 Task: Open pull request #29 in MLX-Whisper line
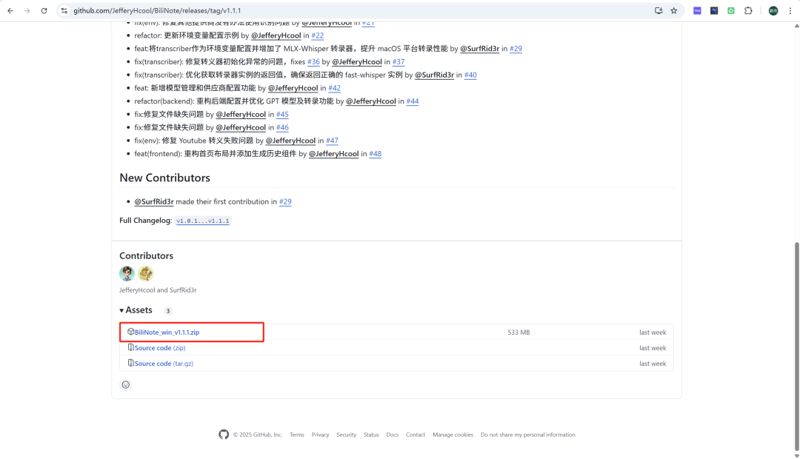coord(516,48)
